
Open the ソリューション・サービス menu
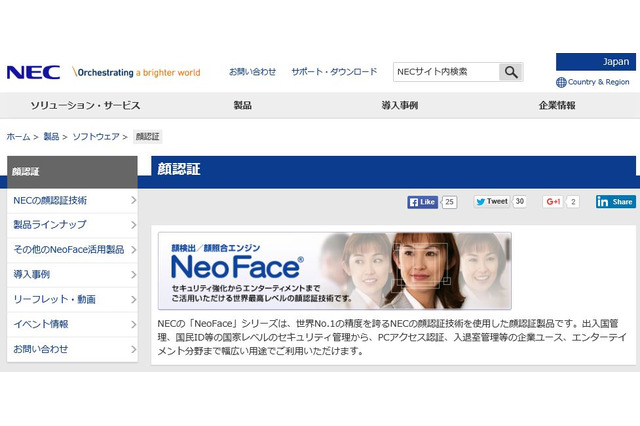(x=85, y=105)
